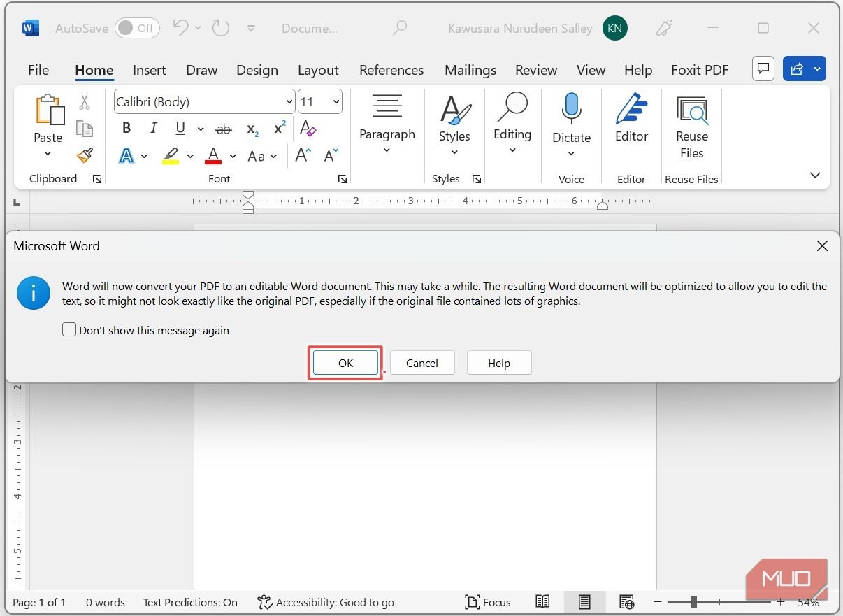843x616 pixels.
Task: Click the tab selector at ruler corner
Action: [x=17, y=203]
